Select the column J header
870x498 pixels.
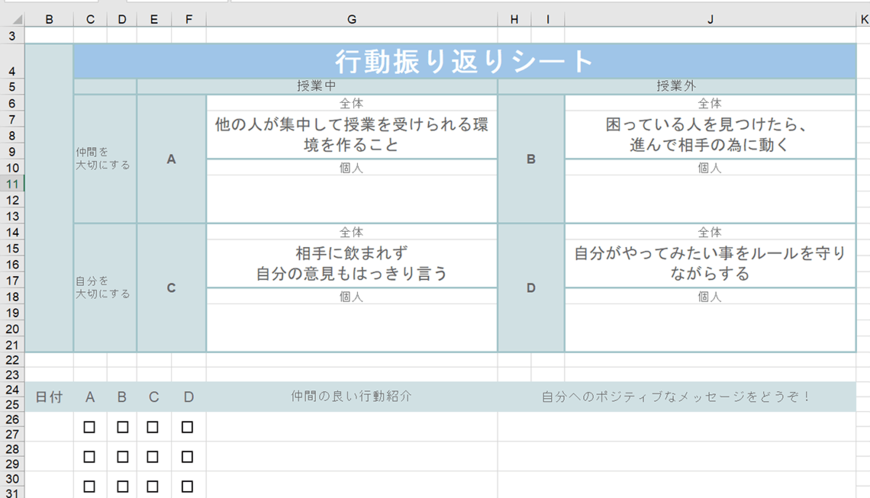710,19
